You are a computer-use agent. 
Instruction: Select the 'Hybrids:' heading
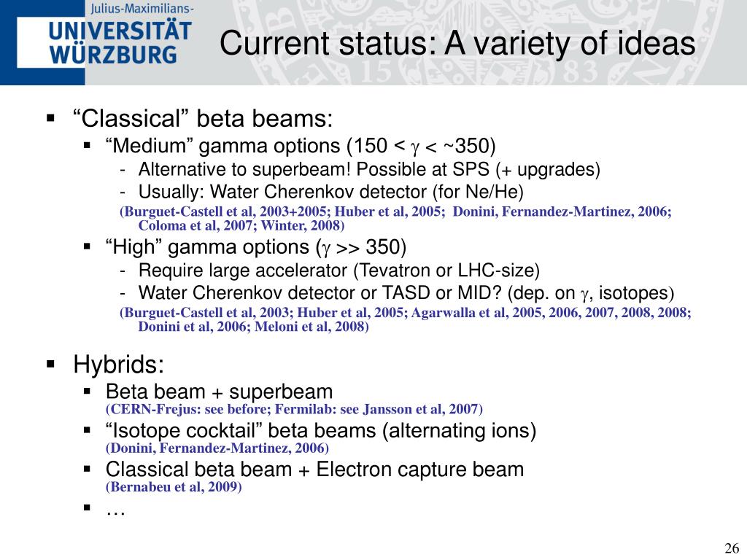pyautogui.click(x=119, y=365)
